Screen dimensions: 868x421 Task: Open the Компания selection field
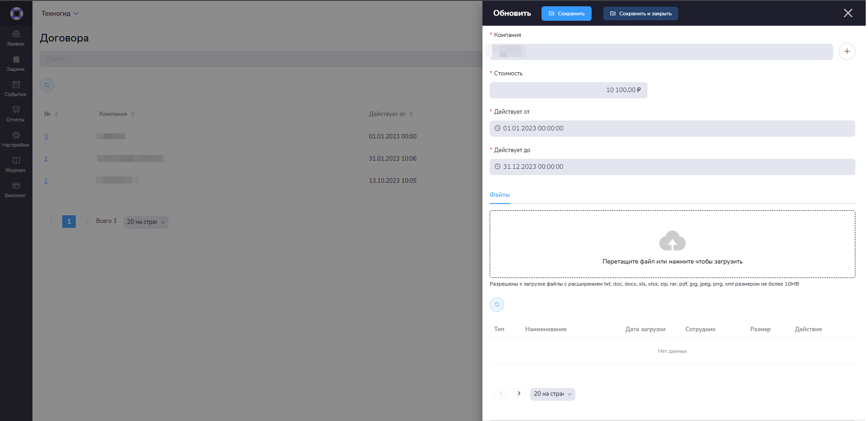tap(661, 52)
